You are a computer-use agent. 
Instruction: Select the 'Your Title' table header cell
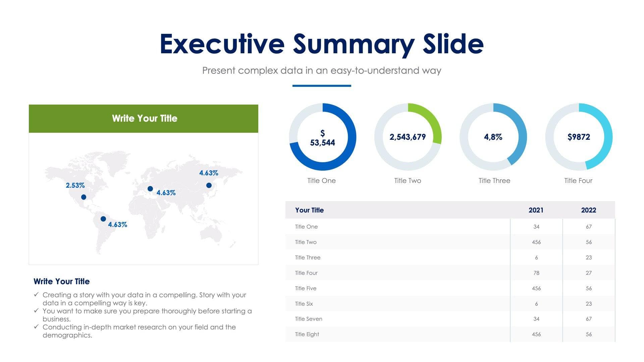coord(309,210)
